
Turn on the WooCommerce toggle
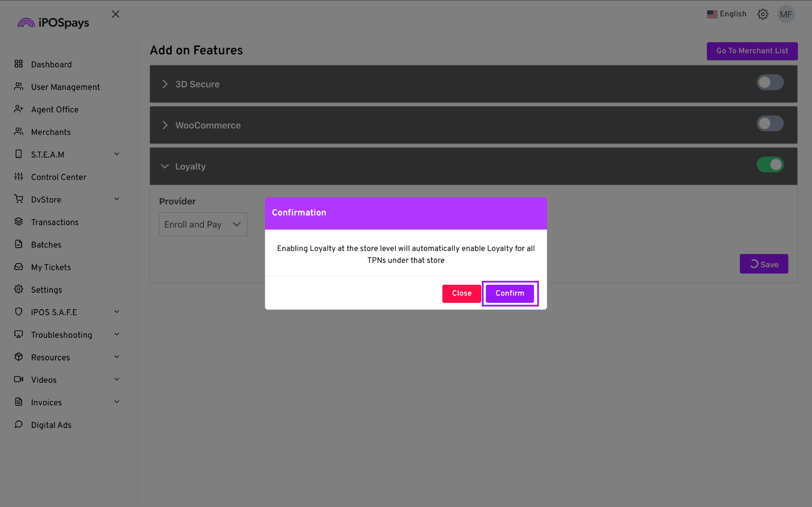click(x=770, y=124)
